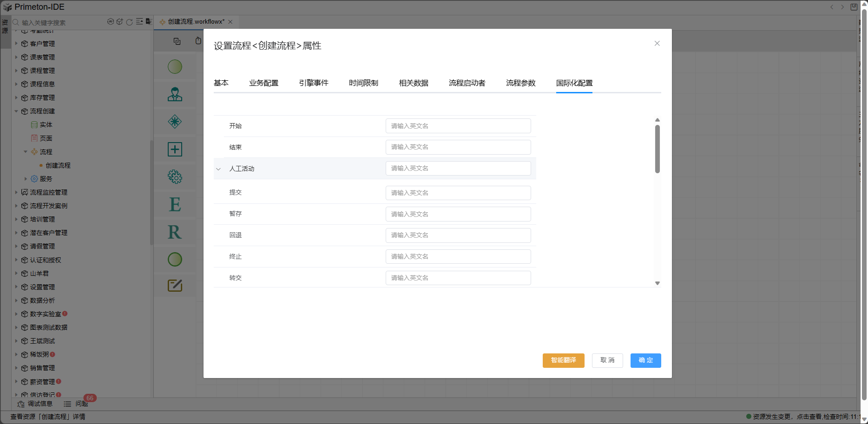Image resolution: width=868 pixels, height=424 pixels.
Task: Pick the letter E palette icon
Action: [x=175, y=204]
